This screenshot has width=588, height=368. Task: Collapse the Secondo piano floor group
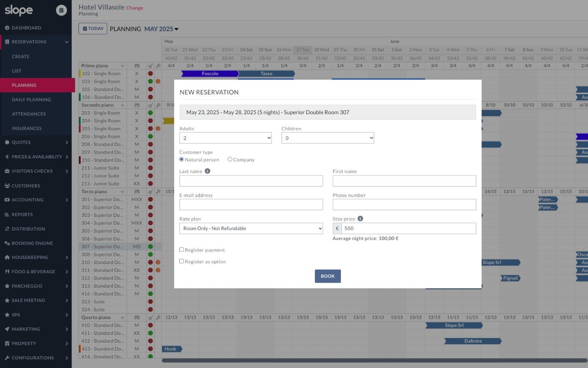click(x=122, y=105)
